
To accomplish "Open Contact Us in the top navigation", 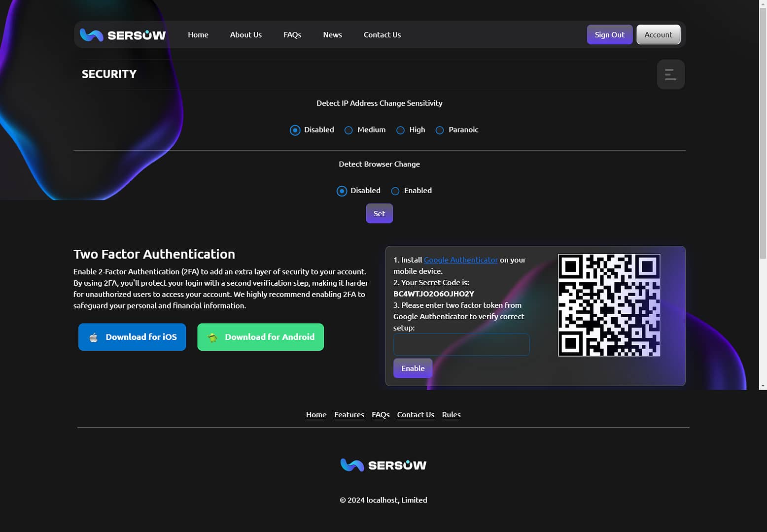I will coord(383,34).
